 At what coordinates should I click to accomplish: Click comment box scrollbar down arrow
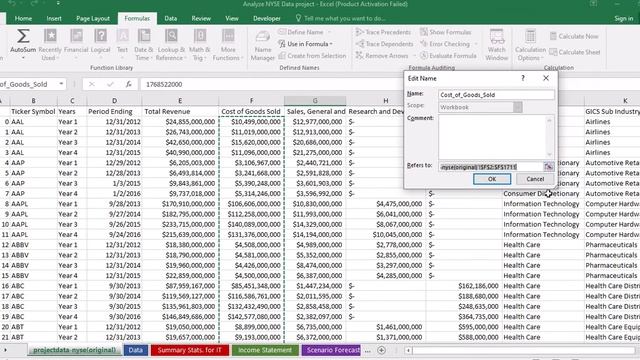tap(549, 155)
